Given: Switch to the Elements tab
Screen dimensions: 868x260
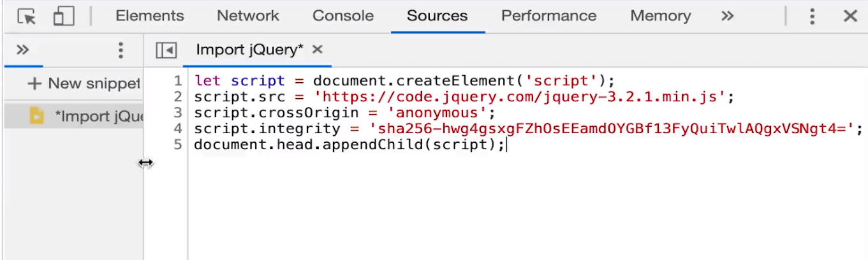Looking at the screenshot, I should point(149,16).
